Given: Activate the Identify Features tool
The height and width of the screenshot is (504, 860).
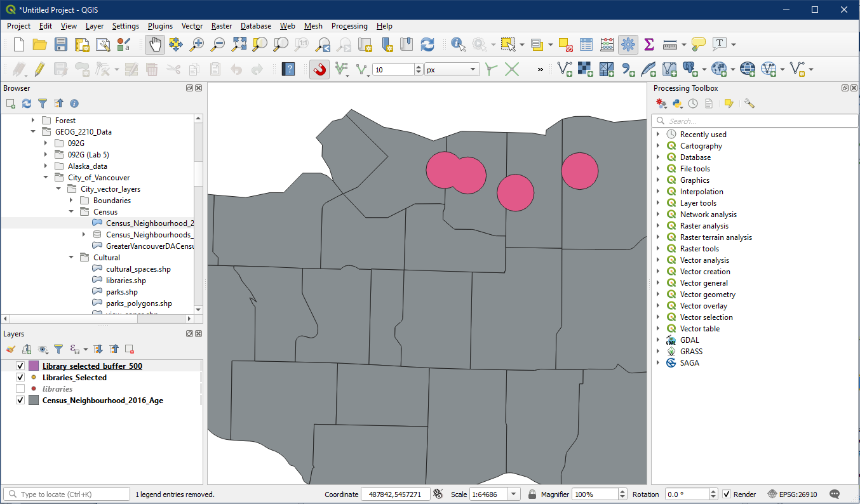Looking at the screenshot, I should (458, 44).
